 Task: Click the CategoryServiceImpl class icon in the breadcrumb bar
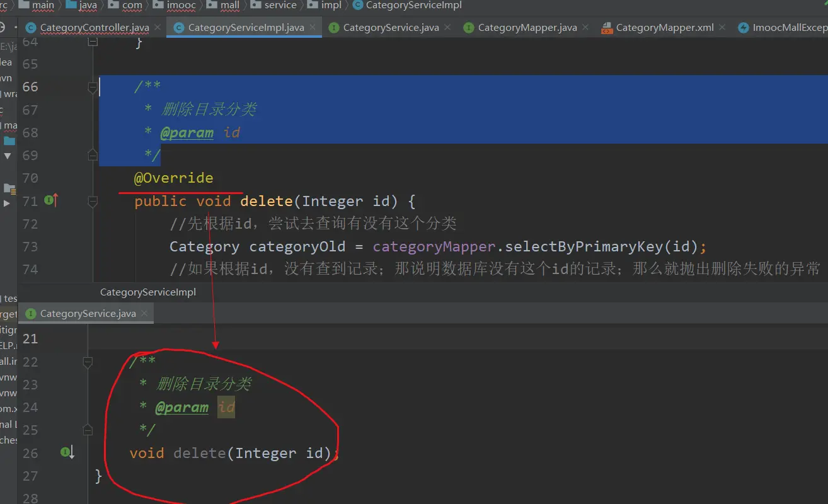(x=357, y=5)
